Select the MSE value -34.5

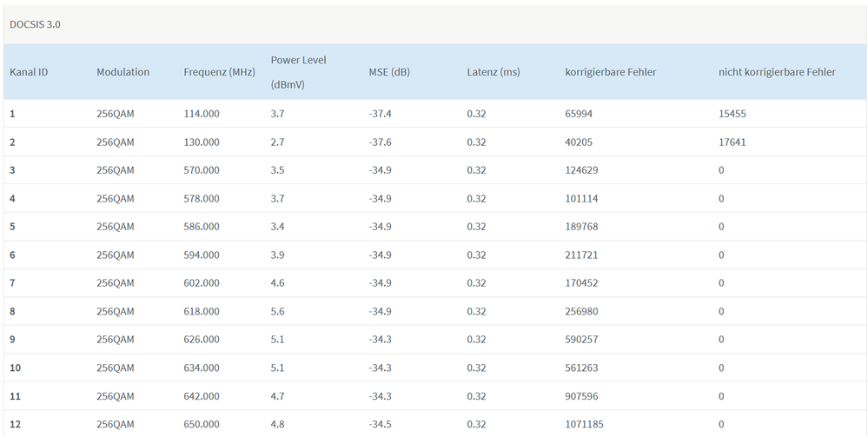click(381, 425)
